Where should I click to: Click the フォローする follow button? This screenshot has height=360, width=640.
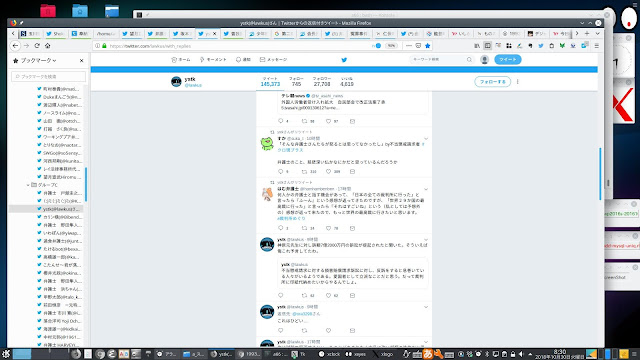[x=492, y=82]
